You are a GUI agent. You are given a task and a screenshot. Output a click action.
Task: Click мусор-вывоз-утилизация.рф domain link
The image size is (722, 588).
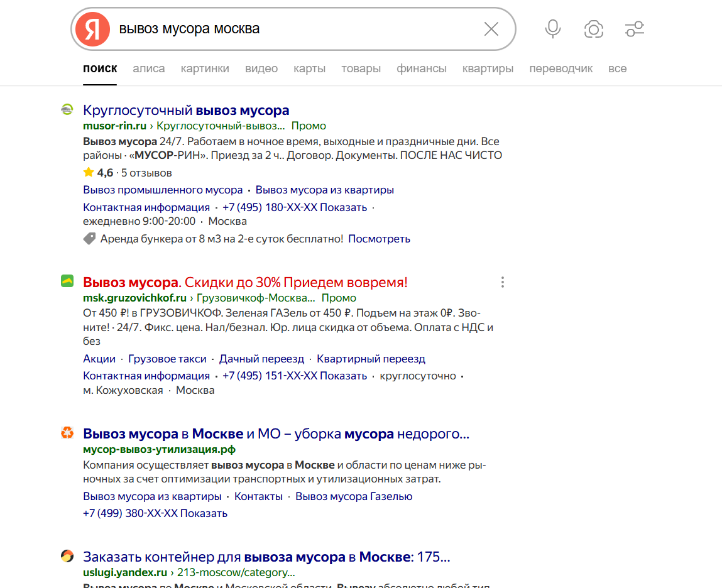tap(160, 449)
